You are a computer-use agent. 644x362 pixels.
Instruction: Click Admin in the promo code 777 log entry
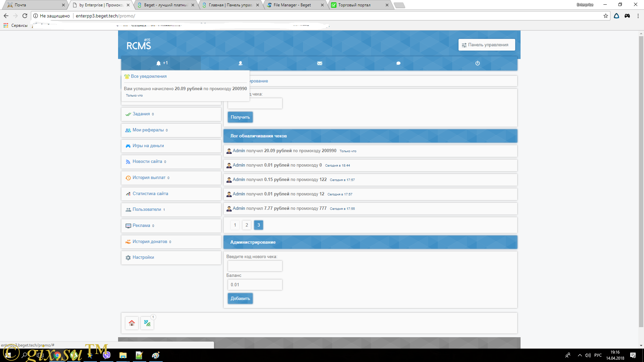(239, 208)
